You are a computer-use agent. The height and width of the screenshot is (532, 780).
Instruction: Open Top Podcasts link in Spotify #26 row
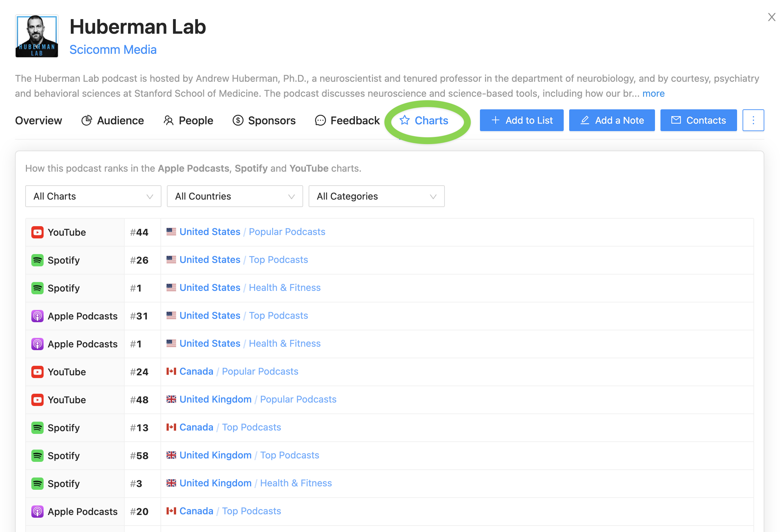278,260
